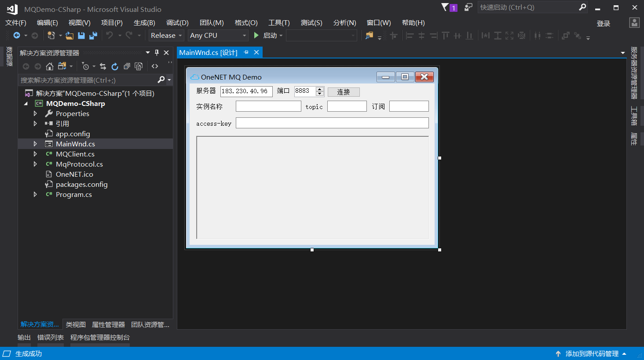Click the port stepper up arrow
This screenshot has width=644, height=360.
pos(320,89)
